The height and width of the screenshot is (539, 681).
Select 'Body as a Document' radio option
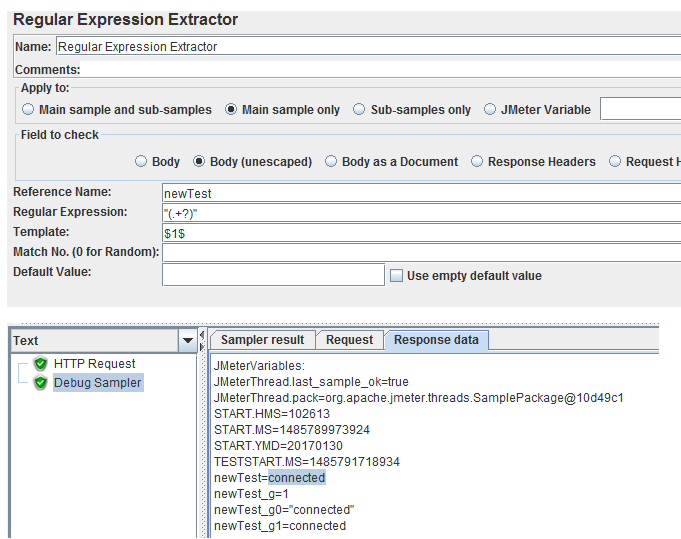[331, 162]
